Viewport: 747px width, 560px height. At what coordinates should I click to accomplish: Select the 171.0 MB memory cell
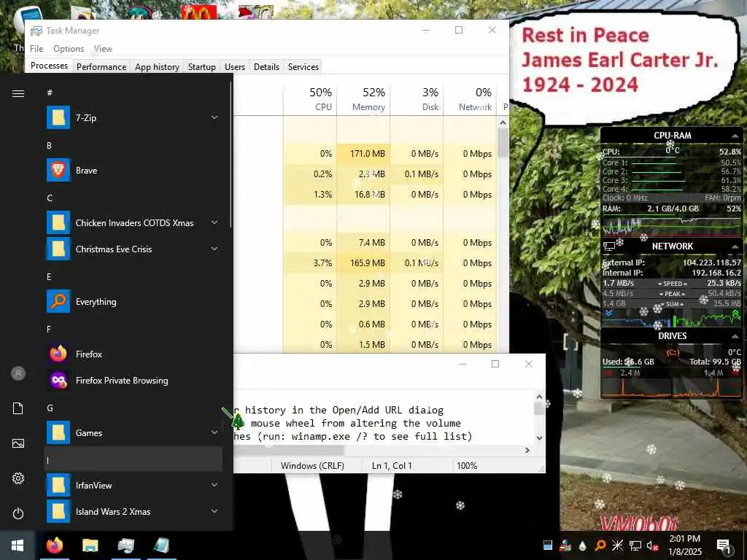tap(363, 154)
